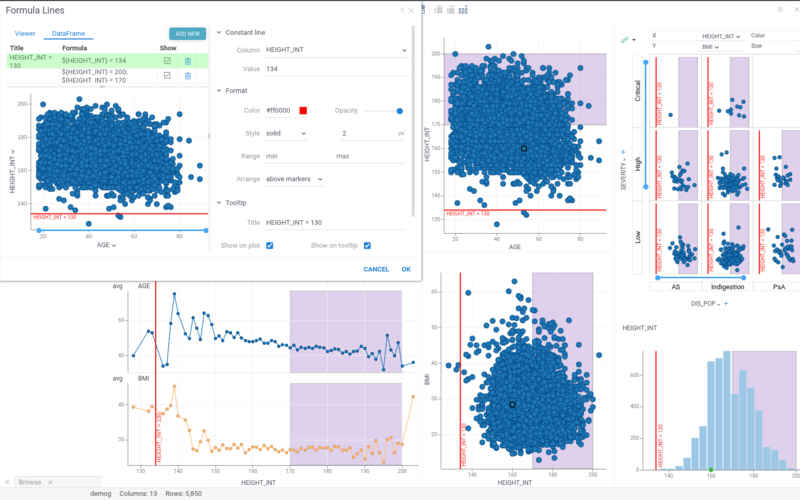The height and width of the screenshot is (500, 800).
Task: Open the DIS_POP column selector
Action: (706, 304)
